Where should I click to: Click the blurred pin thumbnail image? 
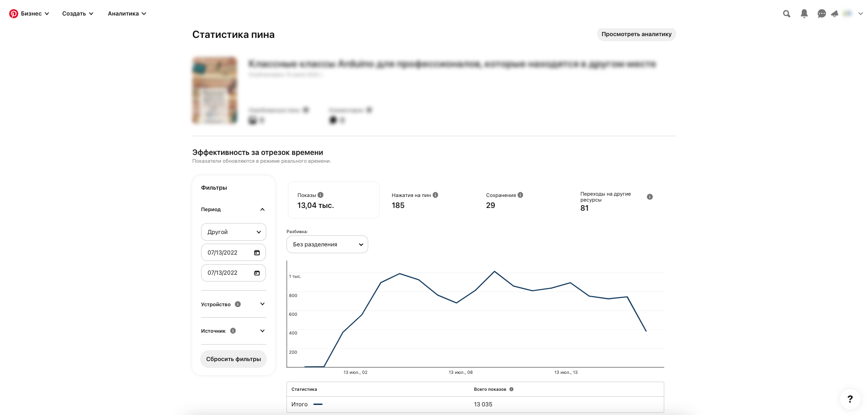(215, 90)
